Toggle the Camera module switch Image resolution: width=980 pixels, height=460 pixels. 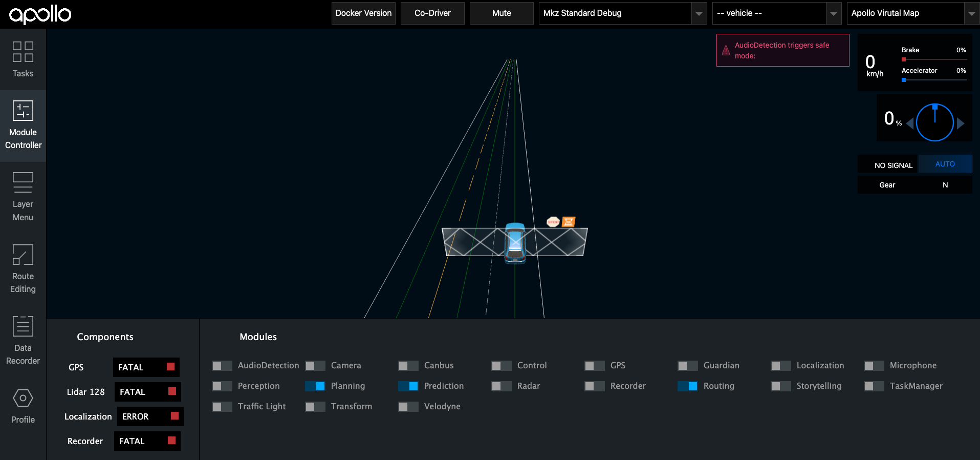click(x=315, y=366)
